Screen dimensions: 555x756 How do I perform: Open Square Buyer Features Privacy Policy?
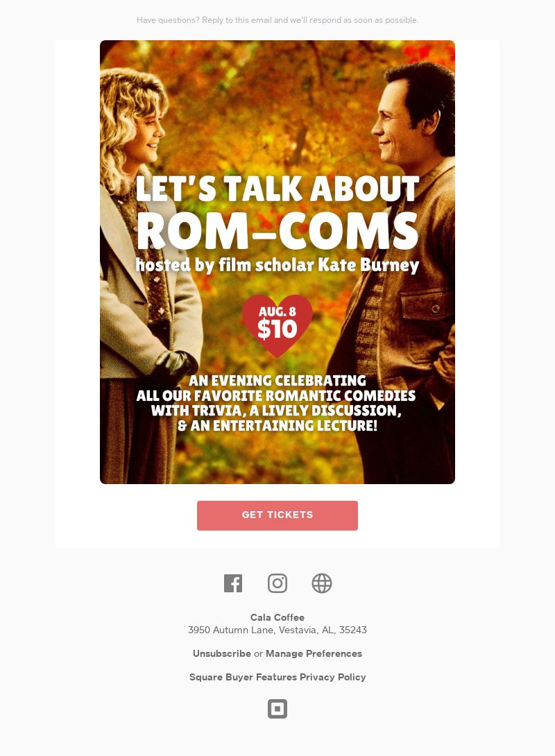tap(277, 678)
